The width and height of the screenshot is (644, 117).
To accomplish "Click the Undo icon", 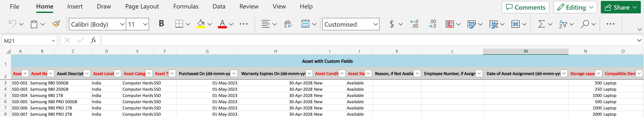I will (12, 24).
